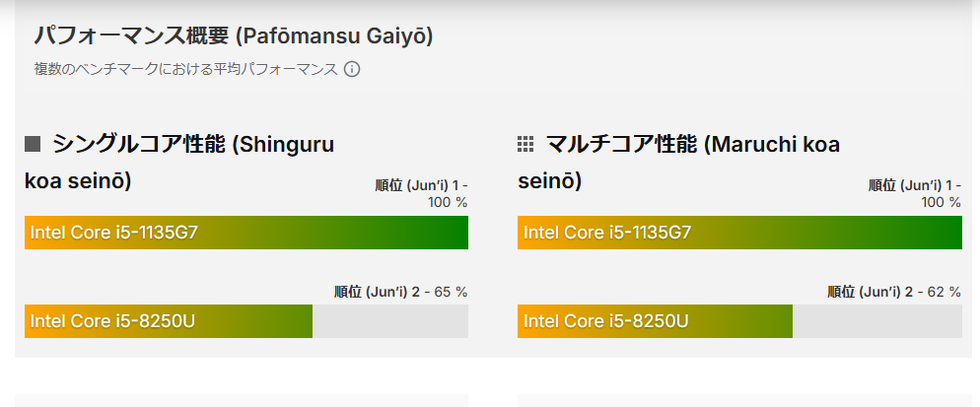Click the 複数のベンチマークにおける平均パフォーマンス subtitle text
This screenshot has width=980, height=407.
185,69
